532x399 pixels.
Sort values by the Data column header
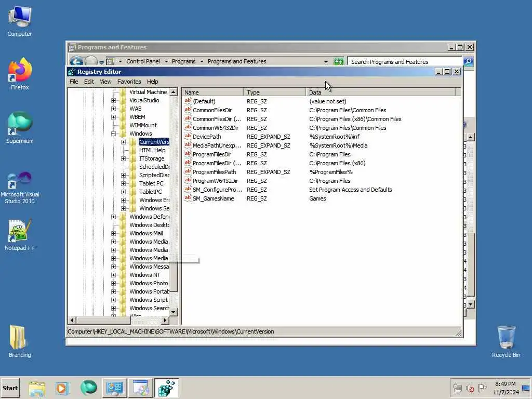click(380, 92)
